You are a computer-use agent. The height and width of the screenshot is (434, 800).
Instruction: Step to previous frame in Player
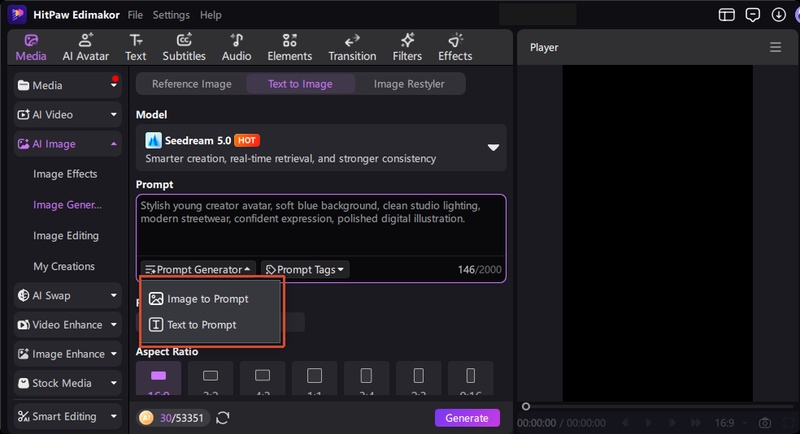(x=625, y=423)
